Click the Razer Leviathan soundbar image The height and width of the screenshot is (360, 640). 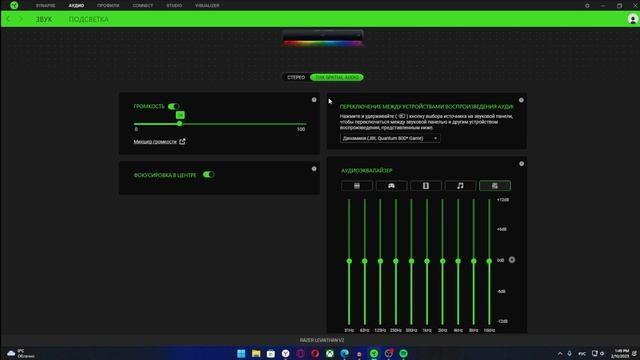pyautogui.click(x=323, y=38)
